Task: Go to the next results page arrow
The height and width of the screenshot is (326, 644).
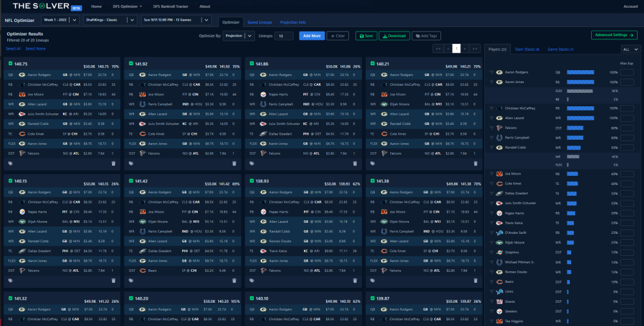Action: [x=466, y=48]
